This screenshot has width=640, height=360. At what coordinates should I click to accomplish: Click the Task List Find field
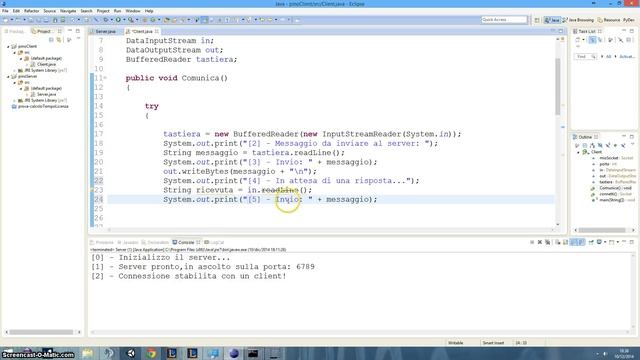pyautogui.click(x=585, y=56)
